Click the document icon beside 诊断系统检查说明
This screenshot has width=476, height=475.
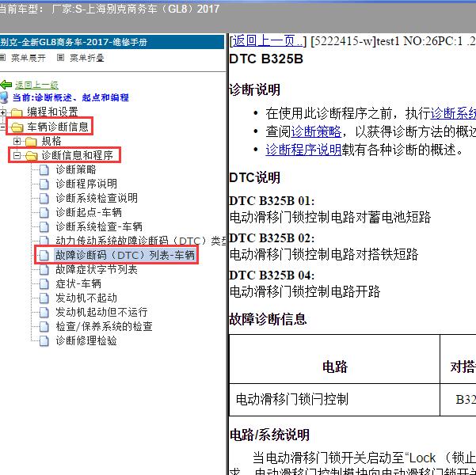(44, 199)
